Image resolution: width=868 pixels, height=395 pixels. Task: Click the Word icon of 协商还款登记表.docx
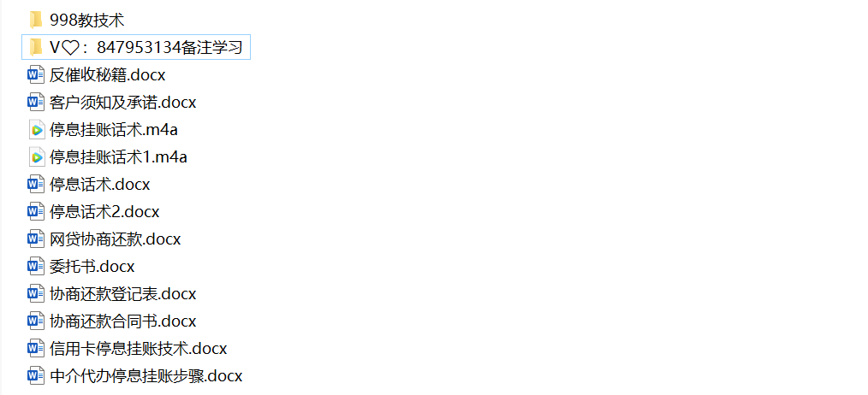[x=36, y=294]
